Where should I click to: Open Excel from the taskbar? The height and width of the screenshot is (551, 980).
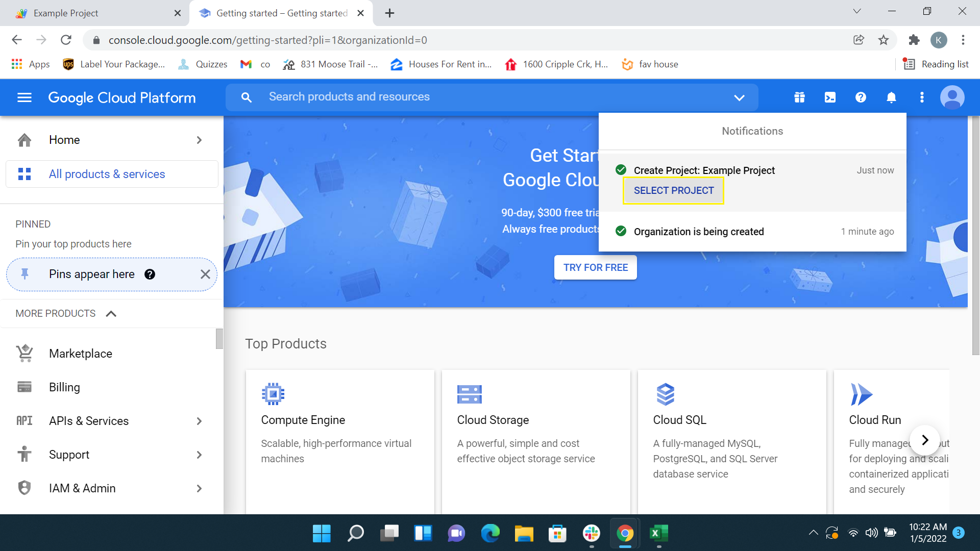point(659,534)
